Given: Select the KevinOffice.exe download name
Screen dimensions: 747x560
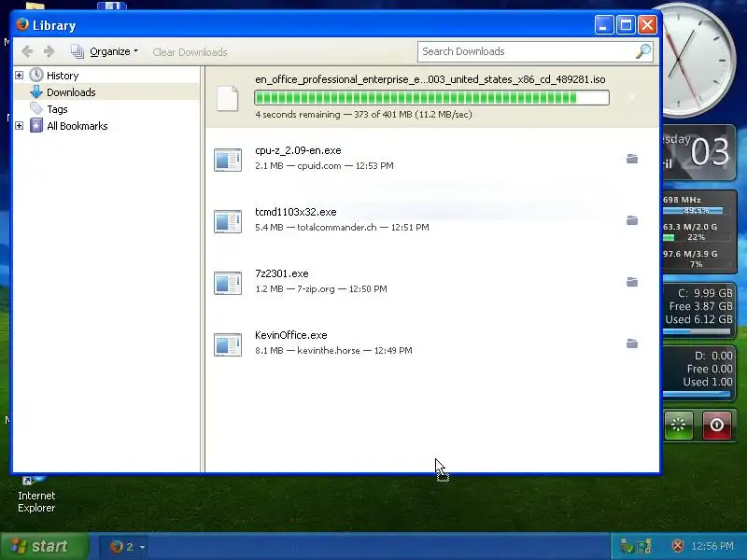Looking at the screenshot, I should [291, 335].
